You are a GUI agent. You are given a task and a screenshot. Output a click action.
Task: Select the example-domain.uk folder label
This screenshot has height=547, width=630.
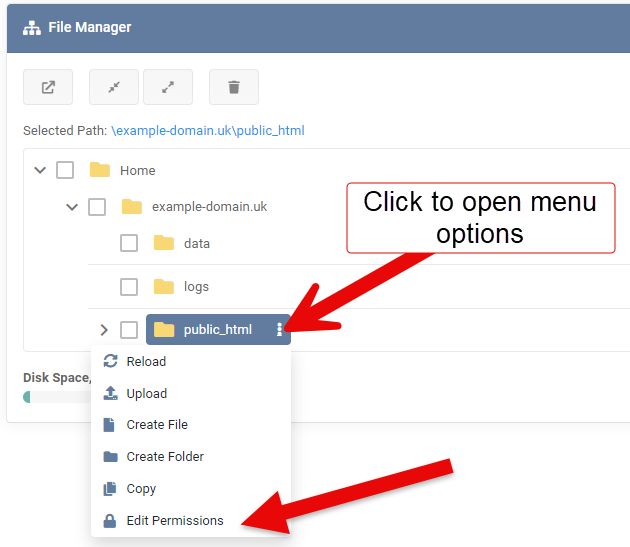click(209, 207)
